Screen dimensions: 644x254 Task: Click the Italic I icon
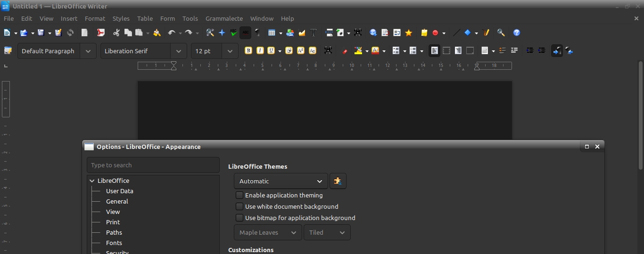pos(260,51)
